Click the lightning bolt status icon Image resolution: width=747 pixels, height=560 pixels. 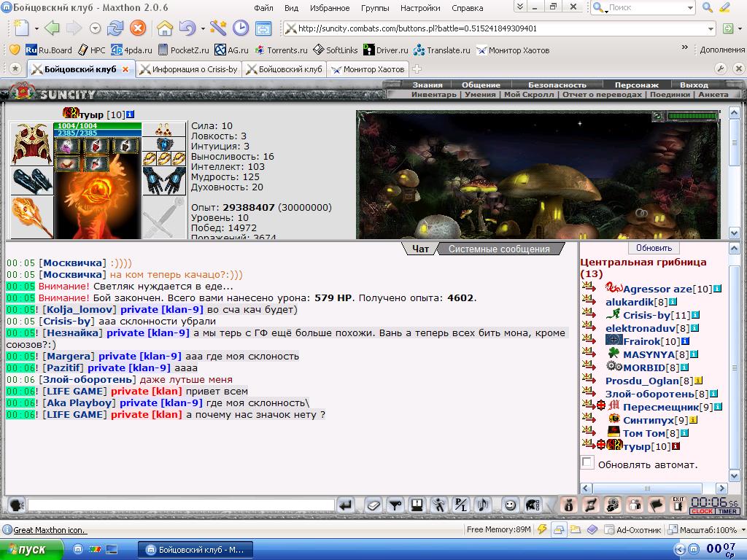[x=542, y=529]
